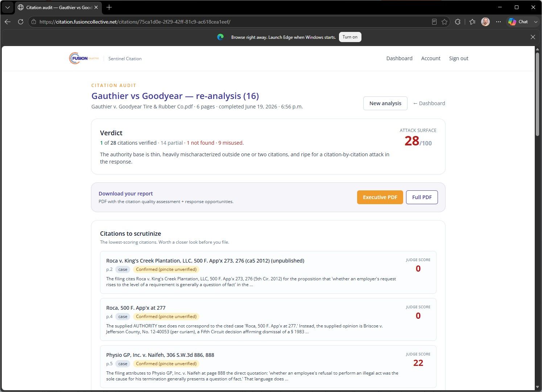Image resolution: width=542 pixels, height=392 pixels.
Task: Open the Roca v. King's Creek Plantation citation
Action: [x=268, y=272]
